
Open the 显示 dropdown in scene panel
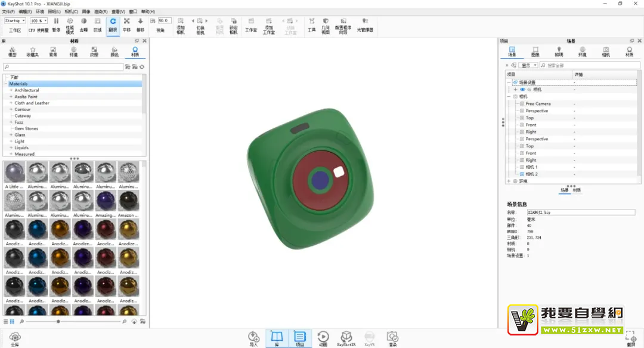(529, 66)
